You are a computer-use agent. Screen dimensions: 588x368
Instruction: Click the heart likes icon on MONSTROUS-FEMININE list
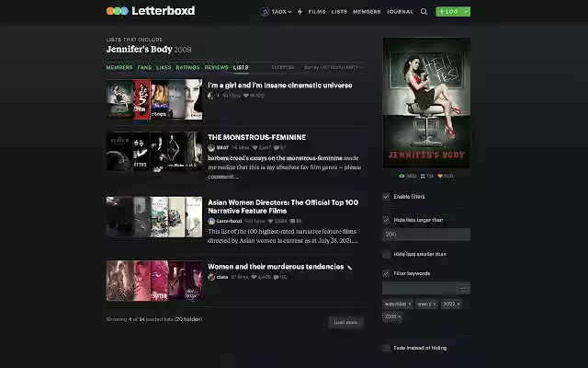(254, 147)
